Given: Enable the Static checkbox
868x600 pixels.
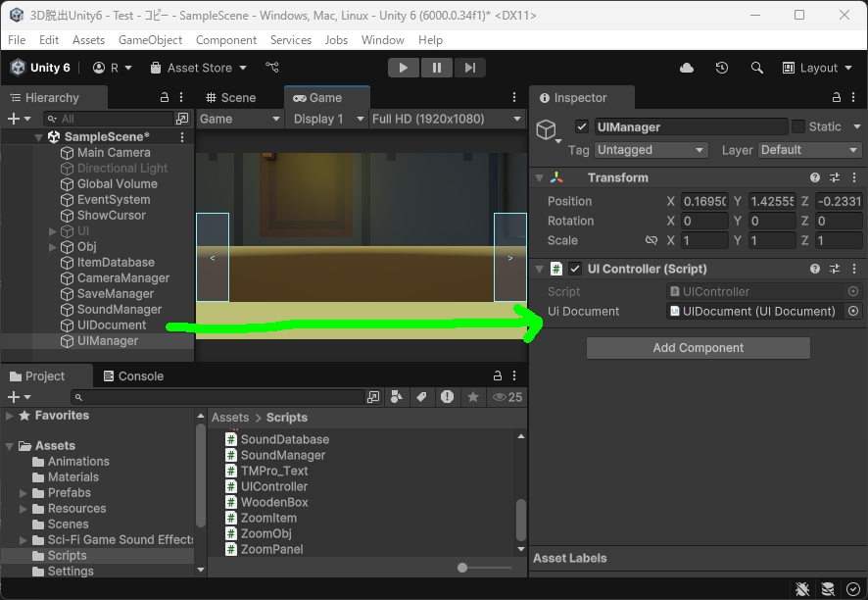Looking at the screenshot, I should (798, 126).
